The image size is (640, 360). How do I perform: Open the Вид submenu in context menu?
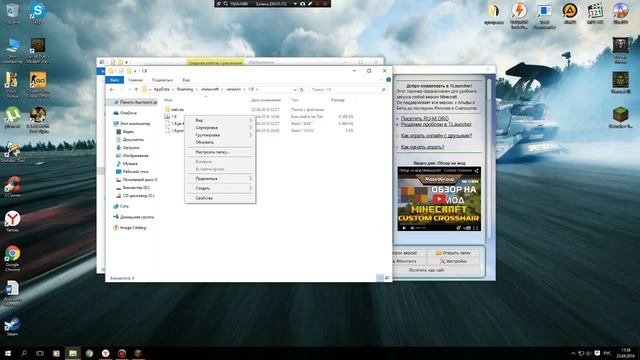[x=220, y=120]
